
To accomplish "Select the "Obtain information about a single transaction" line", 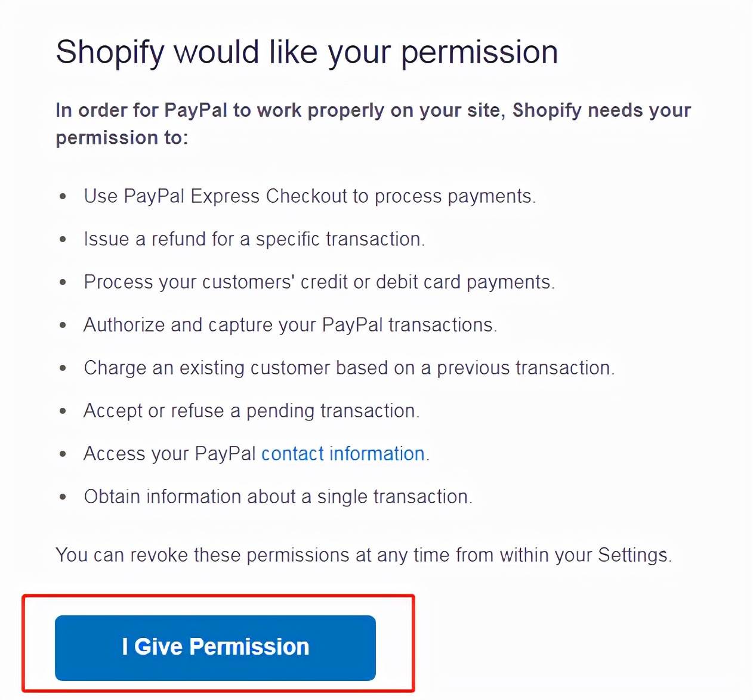I will 278,497.
